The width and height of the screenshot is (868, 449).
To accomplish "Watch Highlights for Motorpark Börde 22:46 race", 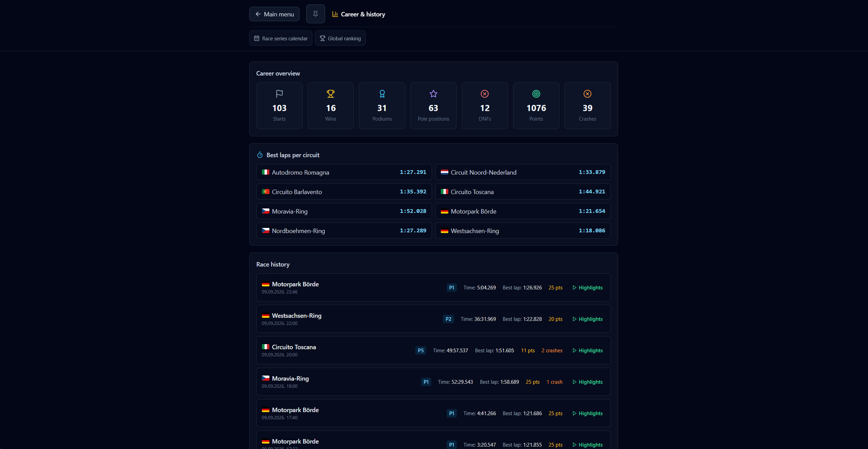I will (588, 288).
